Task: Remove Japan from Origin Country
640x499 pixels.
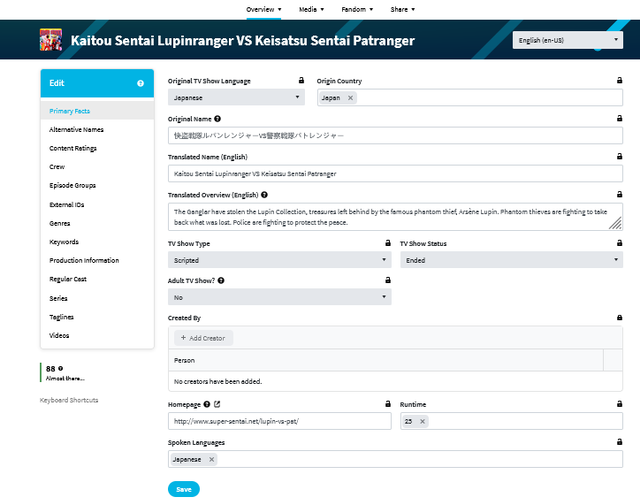Action: coord(350,98)
